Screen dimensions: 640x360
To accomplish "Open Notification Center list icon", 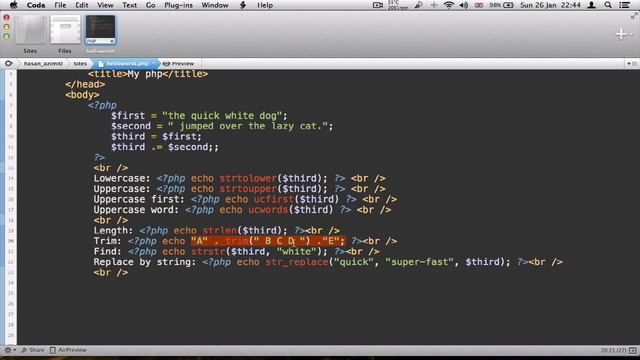I will (624, 5).
